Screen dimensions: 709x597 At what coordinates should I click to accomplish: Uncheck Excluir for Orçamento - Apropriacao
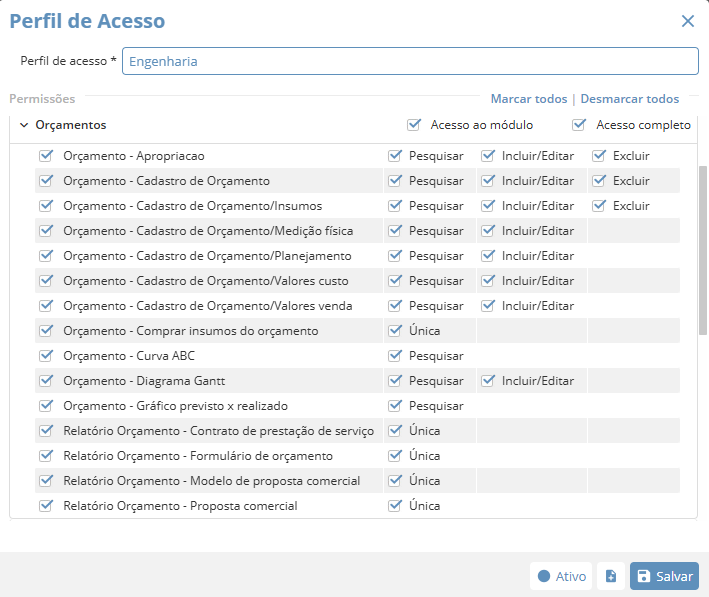[x=599, y=156]
